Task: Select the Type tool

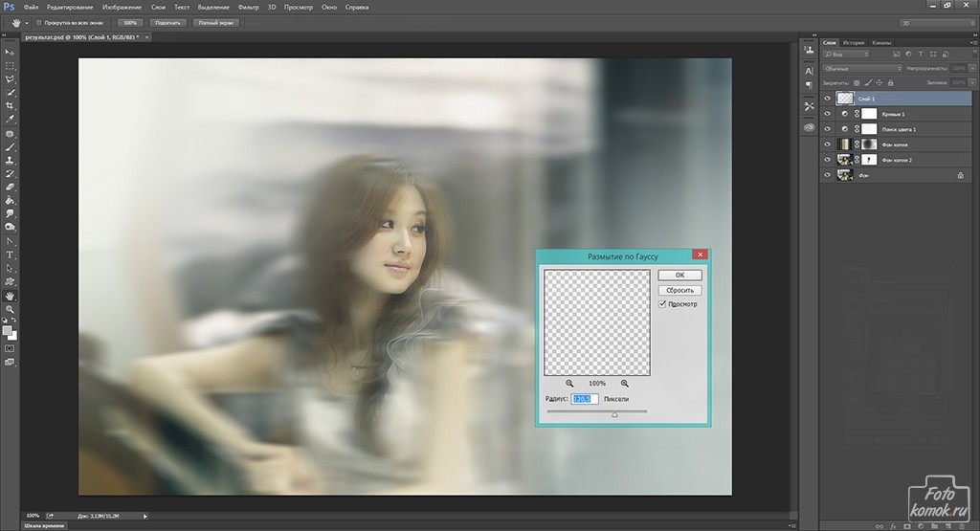Action: pyautogui.click(x=10, y=254)
